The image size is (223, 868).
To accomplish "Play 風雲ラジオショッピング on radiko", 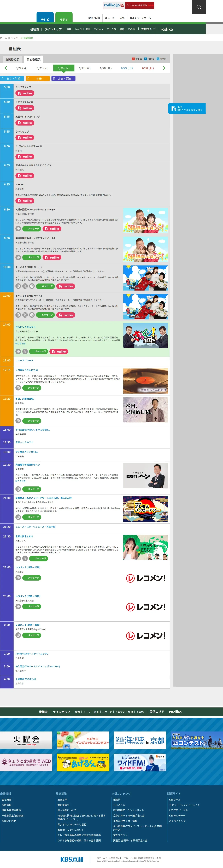I will point(25,123).
